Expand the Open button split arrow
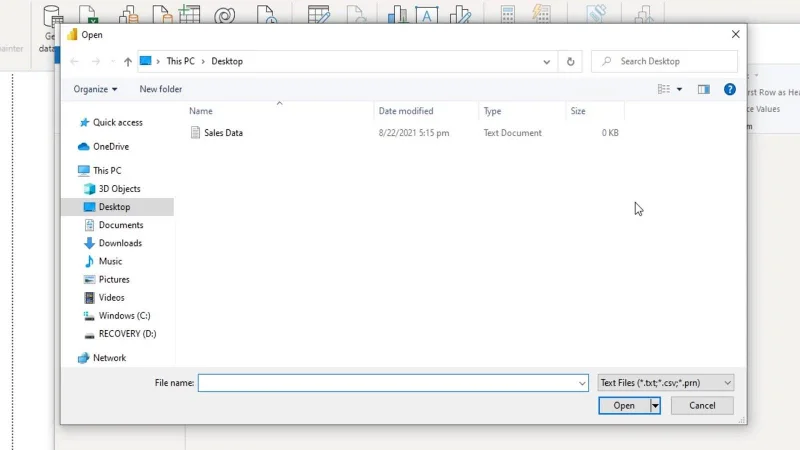 point(655,406)
